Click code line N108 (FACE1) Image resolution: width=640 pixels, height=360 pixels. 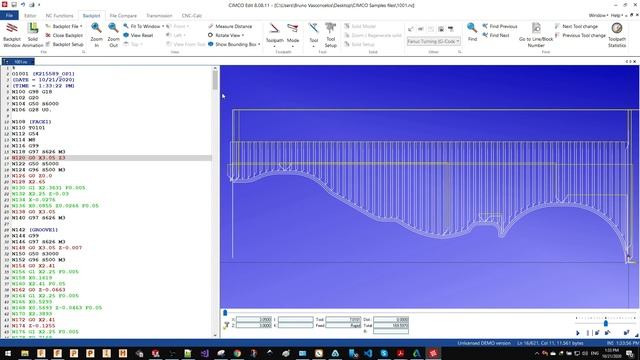point(31,122)
